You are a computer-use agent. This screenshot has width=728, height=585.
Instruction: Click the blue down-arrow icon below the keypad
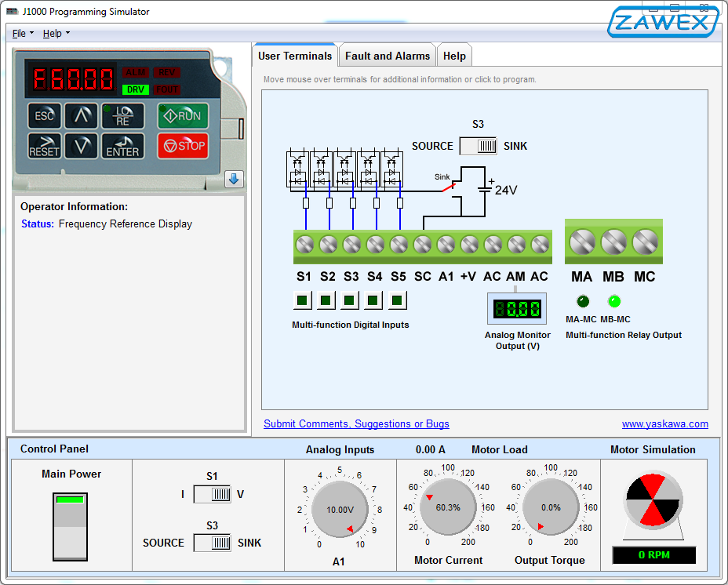pos(234,179)
